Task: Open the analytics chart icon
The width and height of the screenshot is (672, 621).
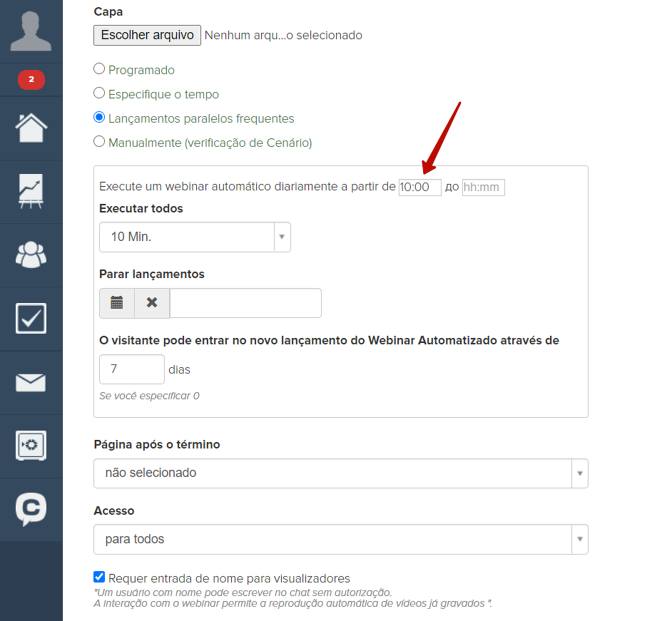Action: click(31, 192)
